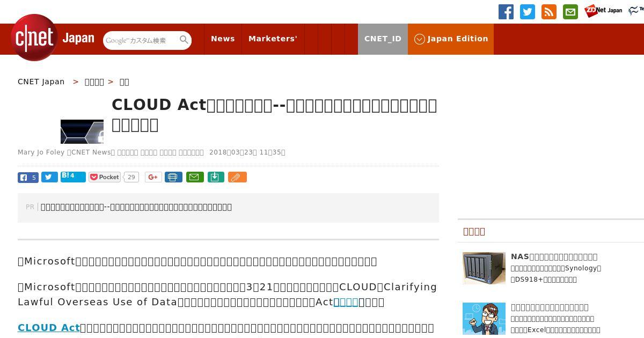Share the article on Google+
This screenshot has height=338, width=644.
coord(153,177)
